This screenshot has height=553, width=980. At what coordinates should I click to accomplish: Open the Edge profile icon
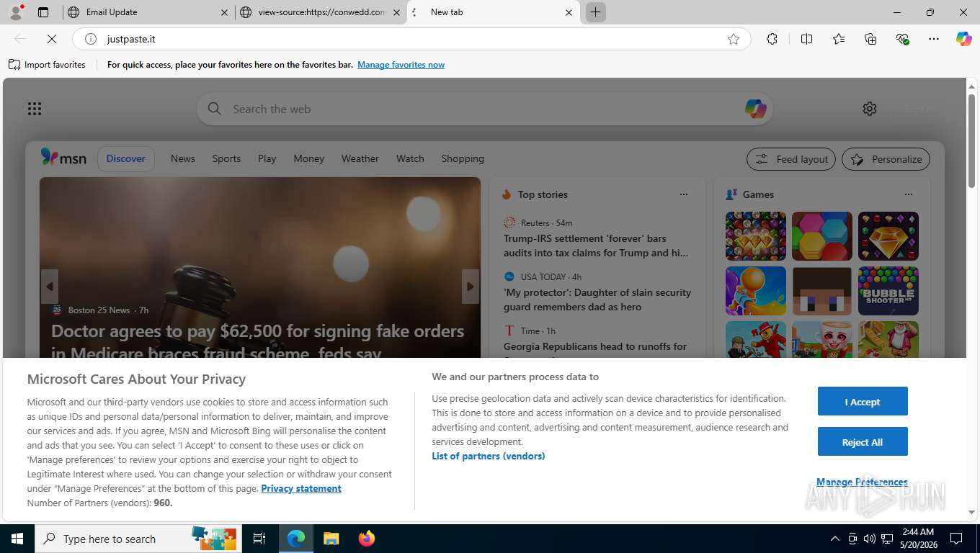[15, 12]
